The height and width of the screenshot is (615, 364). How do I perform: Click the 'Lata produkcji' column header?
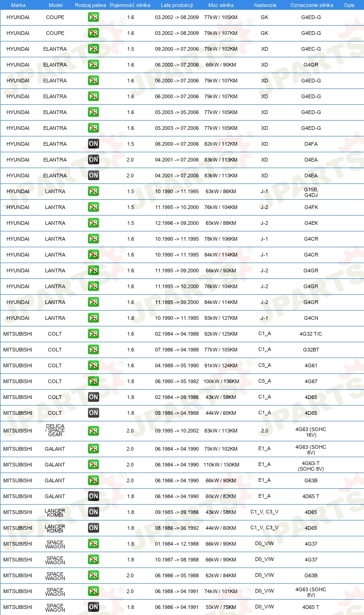pos(177,5)
